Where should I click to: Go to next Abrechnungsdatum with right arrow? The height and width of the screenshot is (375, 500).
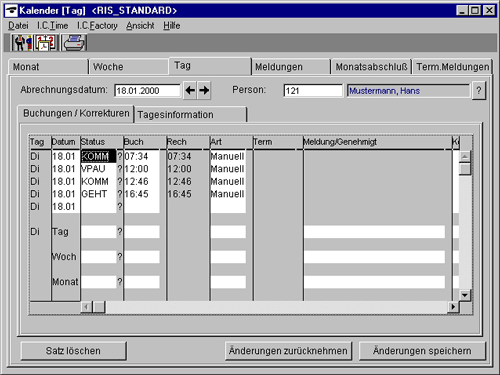pos(204,90)
